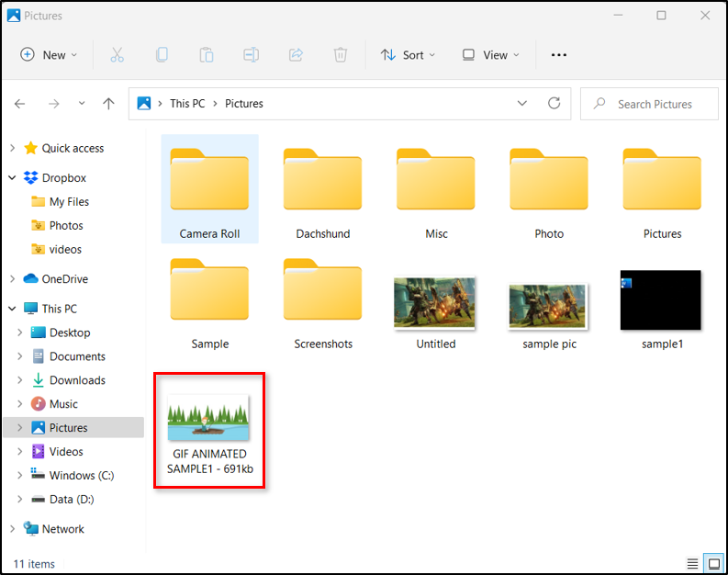The image size is (728, 575).
Task: Select the Photo folder
Action: coord(549,189)
